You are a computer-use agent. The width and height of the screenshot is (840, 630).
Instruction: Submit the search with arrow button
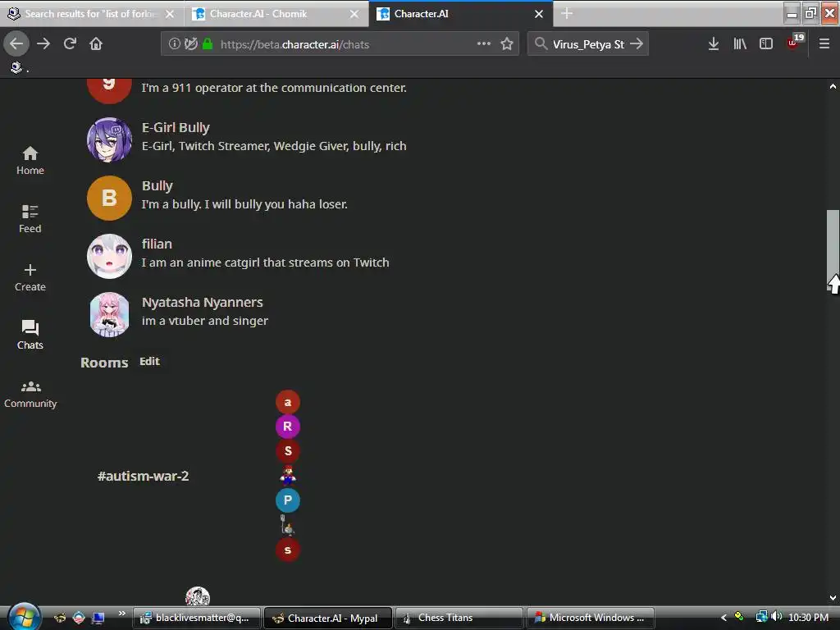(x=637, y=44)
